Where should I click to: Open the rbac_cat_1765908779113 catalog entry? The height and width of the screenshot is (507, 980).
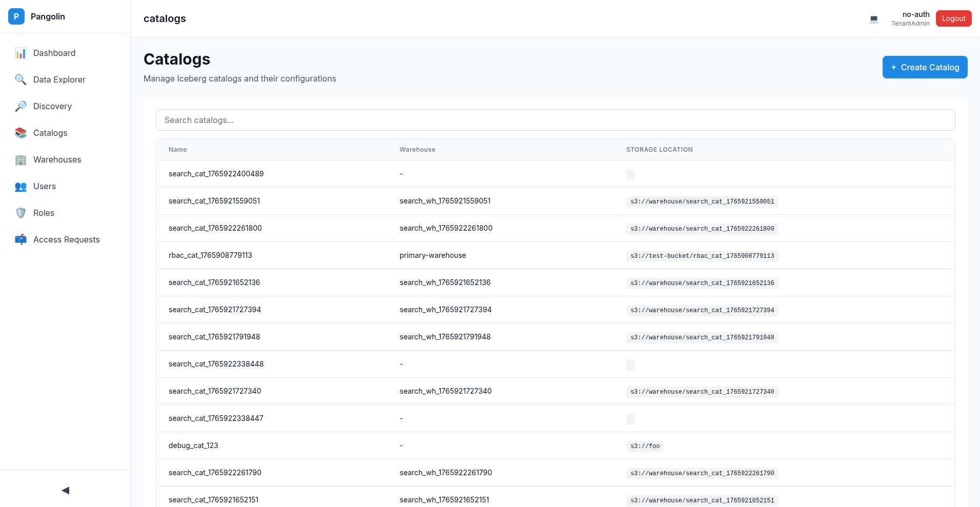[210, 255]
